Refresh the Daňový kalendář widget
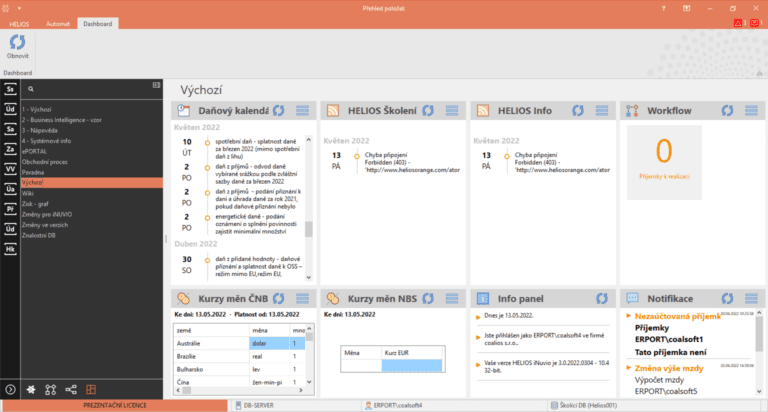Screen dimensions: 768x412 (279, 111)
